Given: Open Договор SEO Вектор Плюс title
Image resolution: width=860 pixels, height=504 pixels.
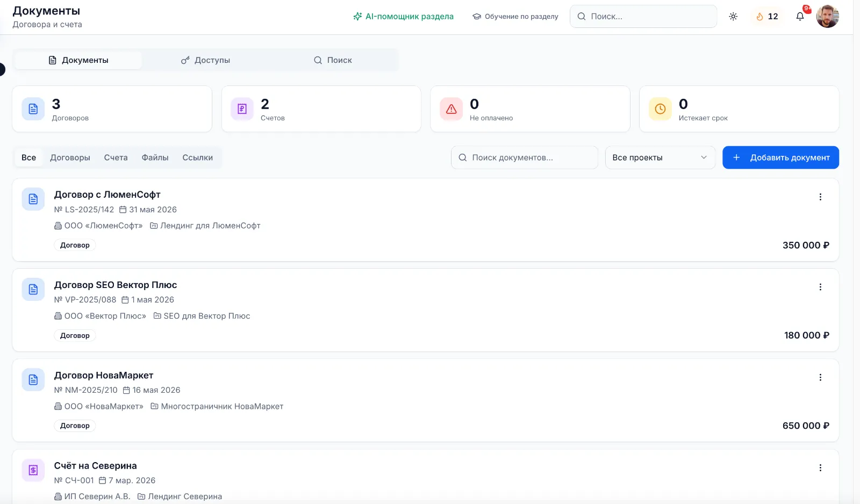Looking at the screenshot, I should point(116,285).
